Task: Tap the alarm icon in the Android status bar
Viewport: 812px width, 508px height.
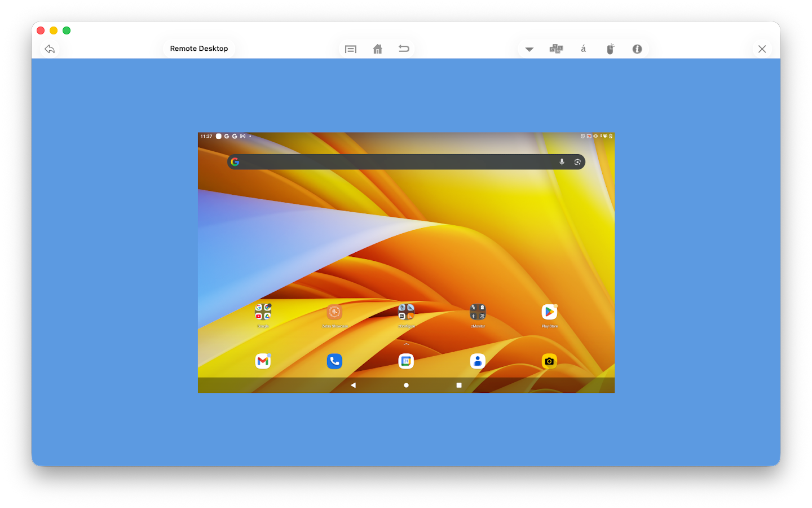Action: click(x=582, y=136)
